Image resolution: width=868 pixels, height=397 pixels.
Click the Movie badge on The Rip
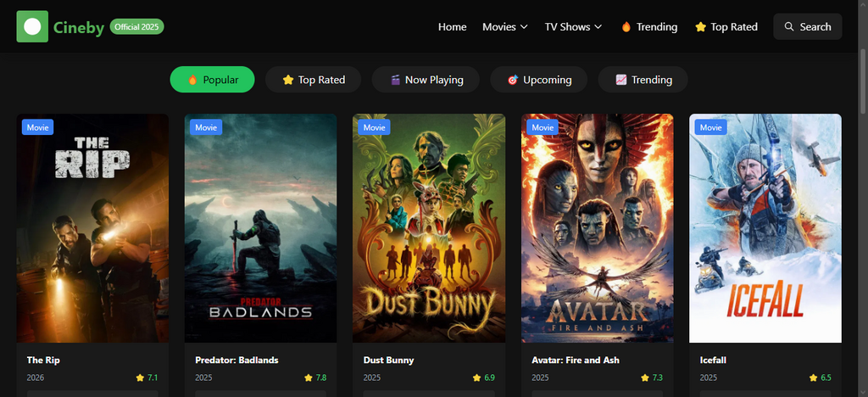coord(37,127)
